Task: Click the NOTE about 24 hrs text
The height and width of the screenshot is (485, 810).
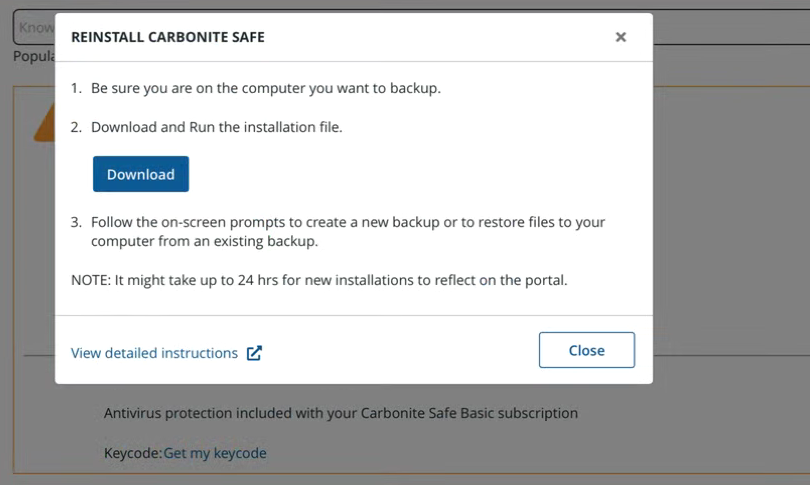Action: [319, 280]
